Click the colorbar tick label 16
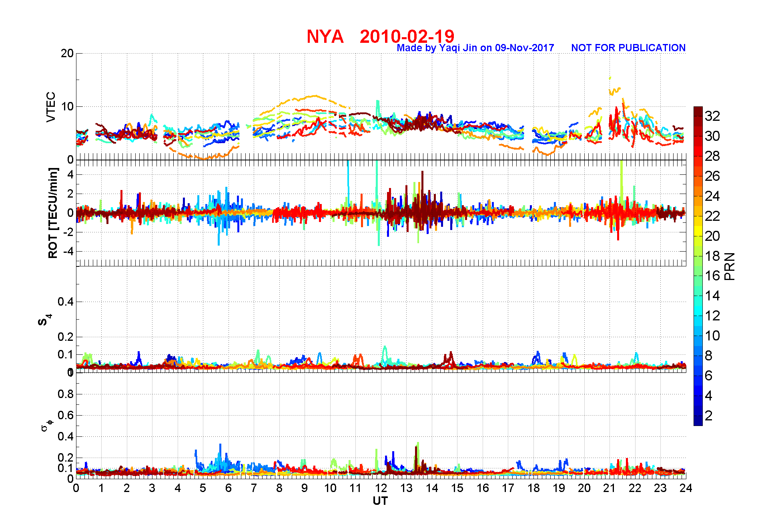 click(x=712, y=276)
